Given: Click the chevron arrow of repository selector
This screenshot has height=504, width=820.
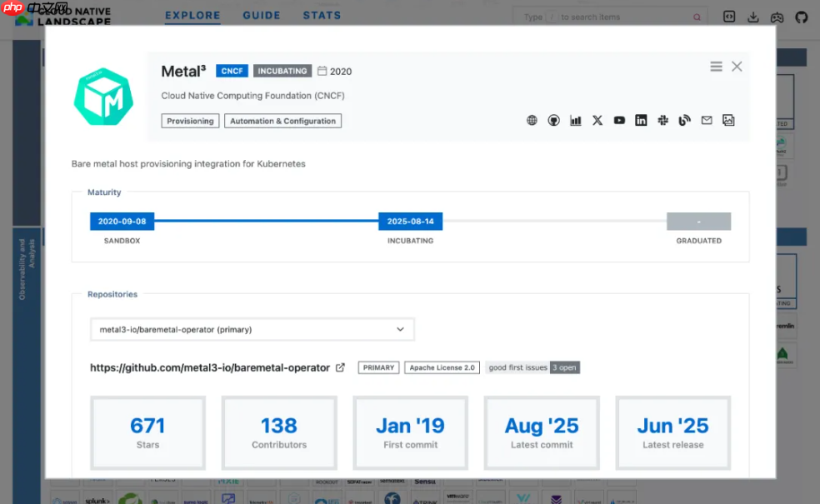Looking at the screenshot, I should click(400, 329).
